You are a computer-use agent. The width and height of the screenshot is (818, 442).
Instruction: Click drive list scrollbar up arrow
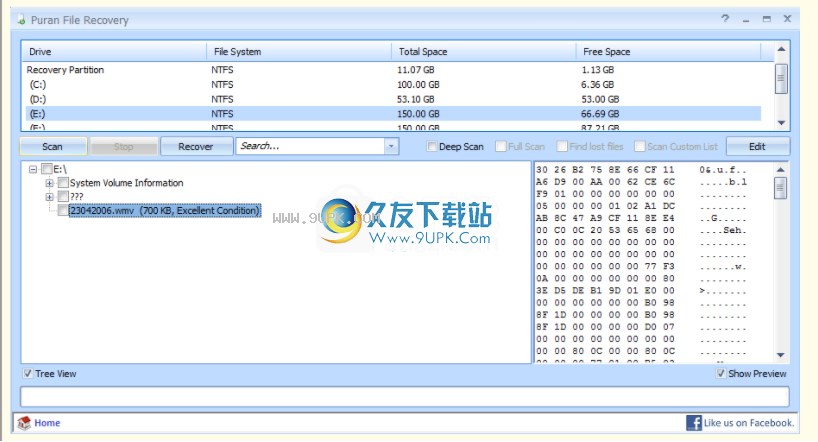781,49
